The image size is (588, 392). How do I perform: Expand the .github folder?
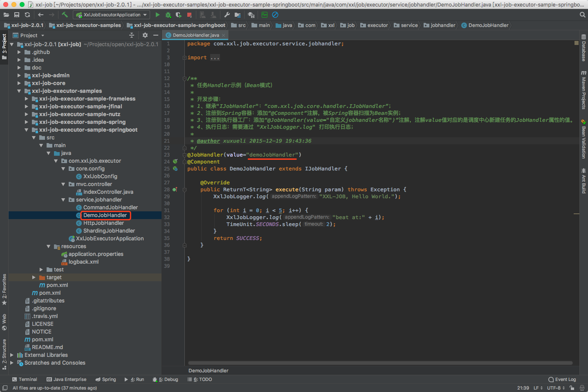[x=19, y=52]
